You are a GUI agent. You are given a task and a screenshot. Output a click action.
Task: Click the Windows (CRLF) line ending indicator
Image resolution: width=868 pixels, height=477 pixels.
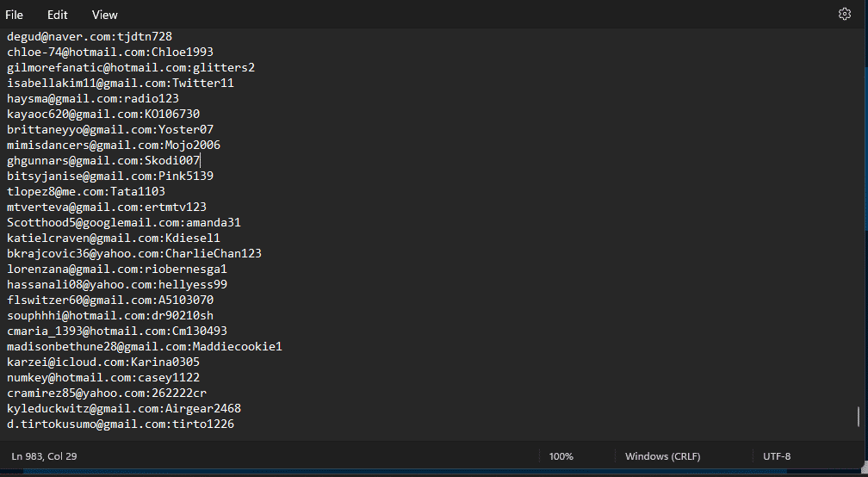point(663,456)
